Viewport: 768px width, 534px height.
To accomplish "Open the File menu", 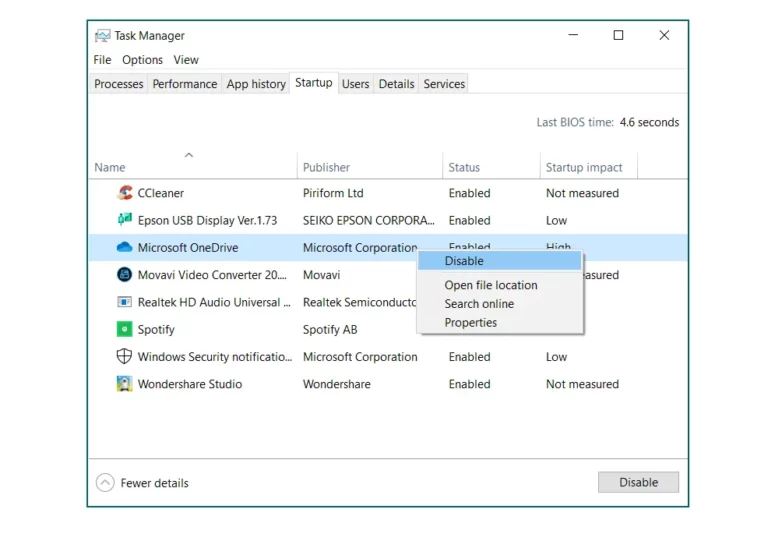I will click(102, 60).
